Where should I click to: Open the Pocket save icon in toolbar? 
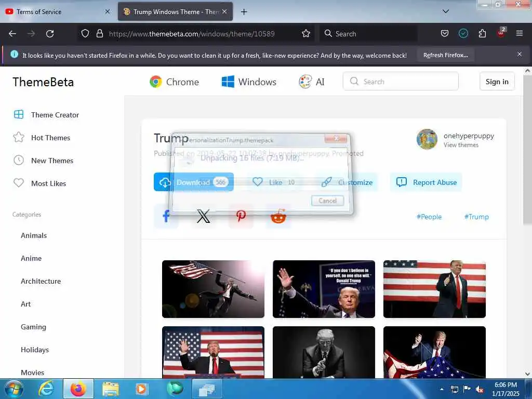coord(445,33)
